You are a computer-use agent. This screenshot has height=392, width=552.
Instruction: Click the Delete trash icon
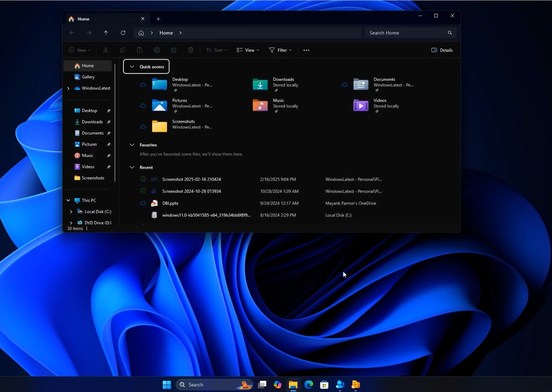pos(191,50)
